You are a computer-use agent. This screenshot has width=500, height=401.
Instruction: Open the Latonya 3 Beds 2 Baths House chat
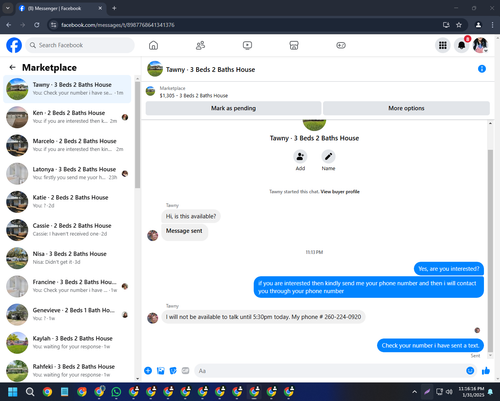(x=68, y=173)
